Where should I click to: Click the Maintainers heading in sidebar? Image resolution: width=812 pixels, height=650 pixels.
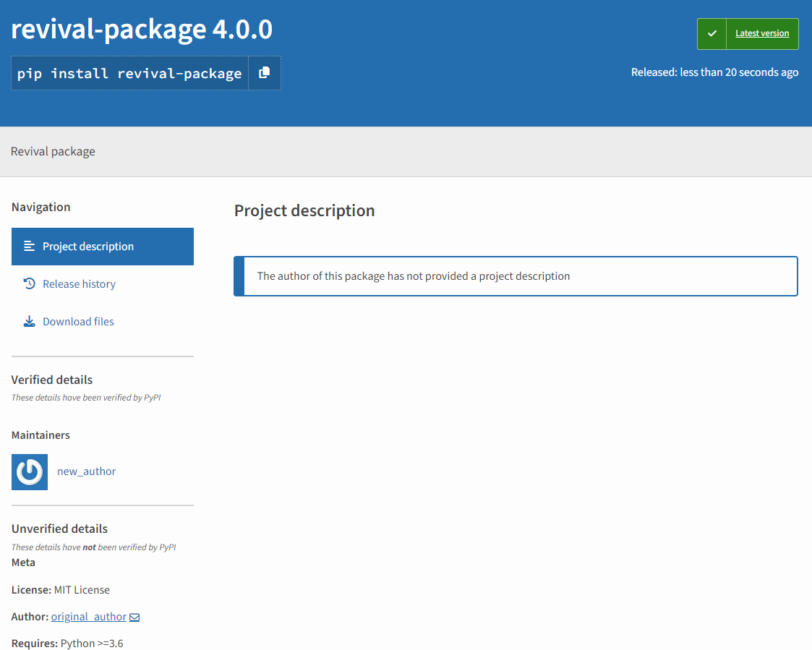pyautogui.click(x=40, y=435)
